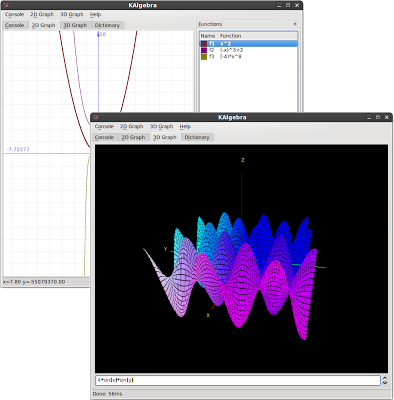The image size is (394, 400).
Task: Select 3D Graph tab in back window
Action: click(75, 25)
